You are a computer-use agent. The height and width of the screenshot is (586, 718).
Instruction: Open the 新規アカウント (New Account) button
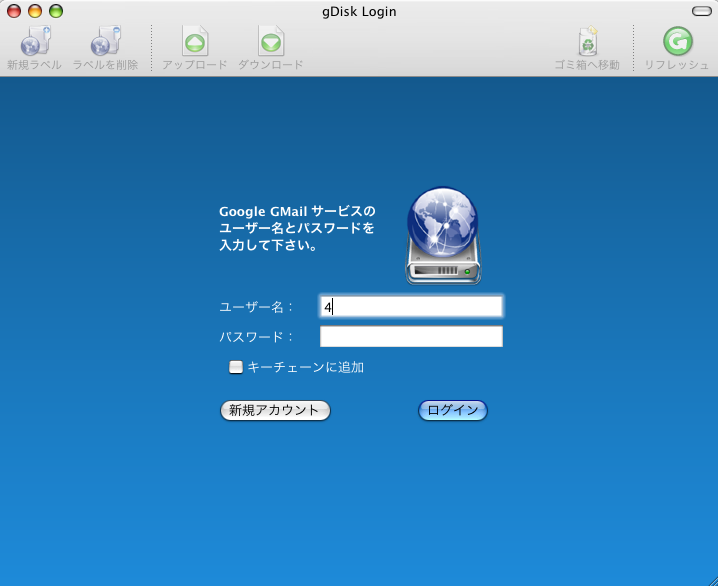[x=275, y=410]
